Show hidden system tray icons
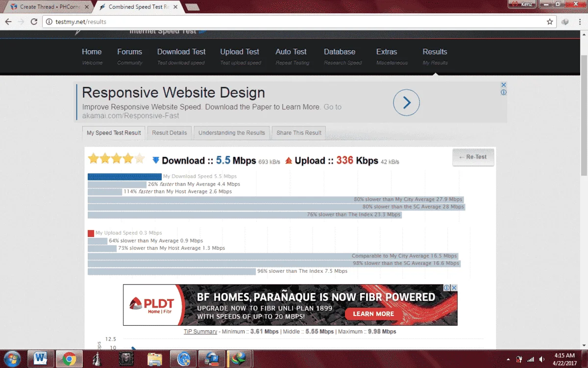 click(508, 359)
